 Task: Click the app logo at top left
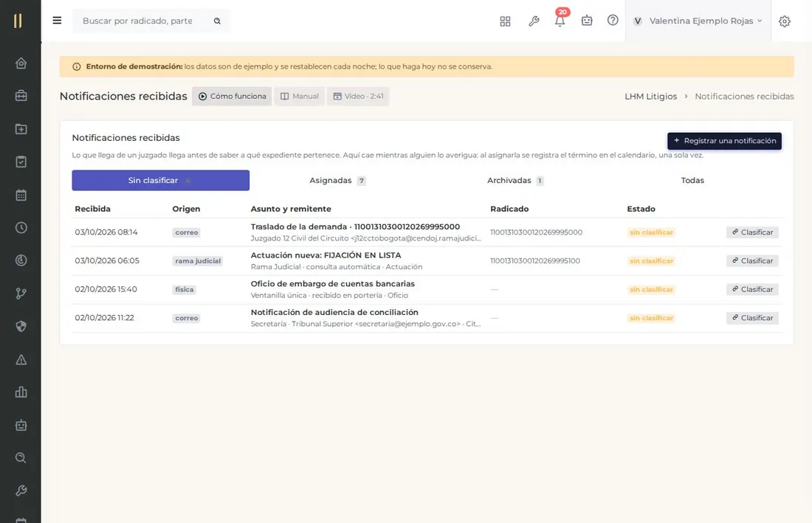pyautogui.click(x=18, y=21)
